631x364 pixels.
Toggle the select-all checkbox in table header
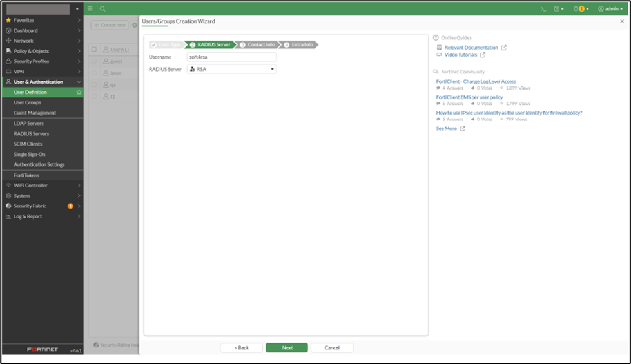click(x=94, y=49)
